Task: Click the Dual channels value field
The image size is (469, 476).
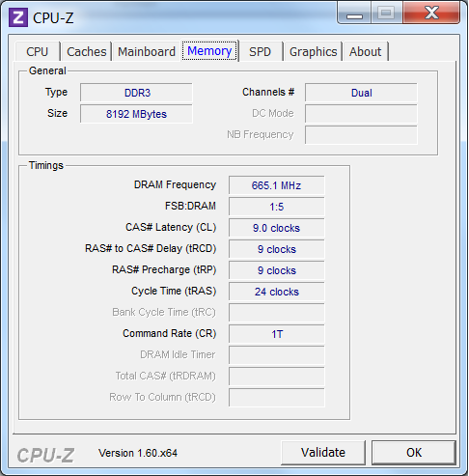Action: (x=361, y=93)
